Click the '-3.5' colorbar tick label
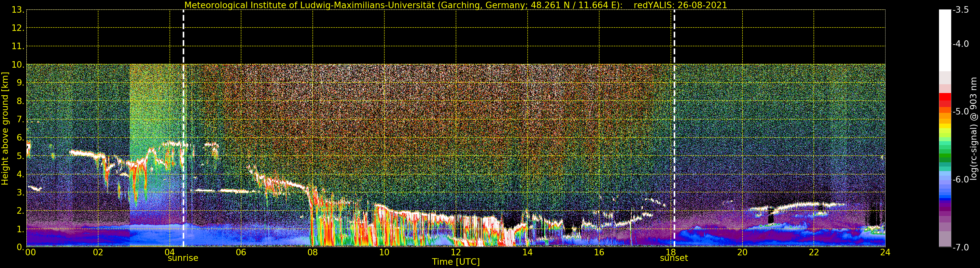This screenshot has width=980, height=268. click(x=960, y=10)
